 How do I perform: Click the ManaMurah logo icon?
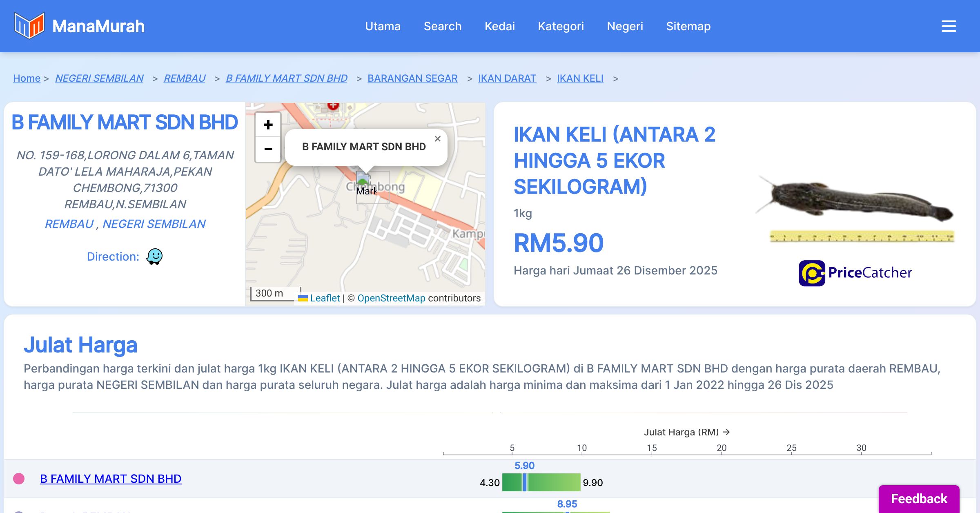[x=29, y=26]
